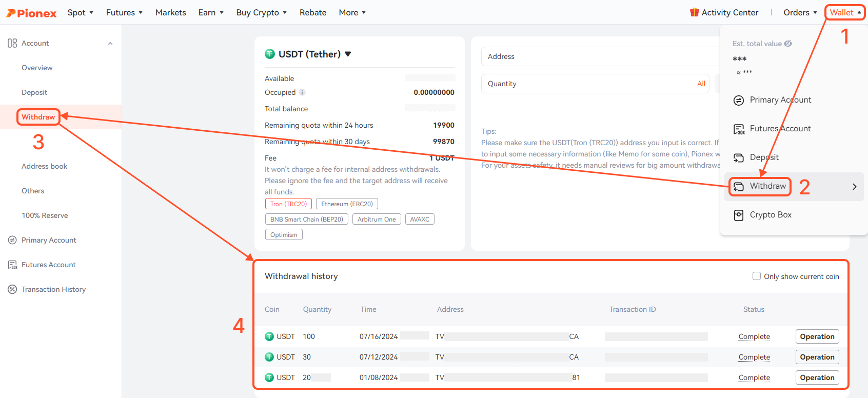
Task: Click the Tether coin icon beside USDT (Tether)
Action: [x=270, y=54]
